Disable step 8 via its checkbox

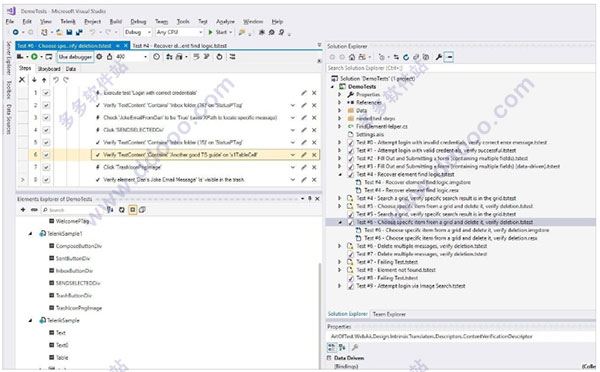pyautogui.click(x=46, y=179)
